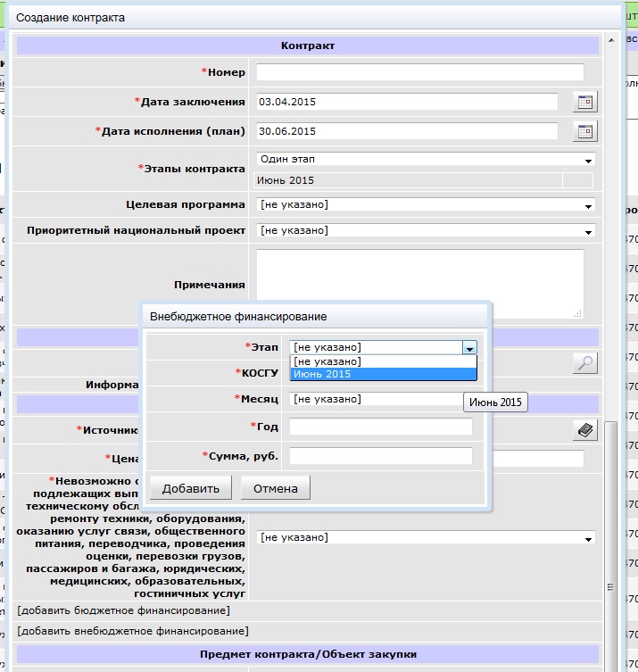Click the magnifier search icon
The height and width of the screenshot is (672, 638).
coord(584,362)
